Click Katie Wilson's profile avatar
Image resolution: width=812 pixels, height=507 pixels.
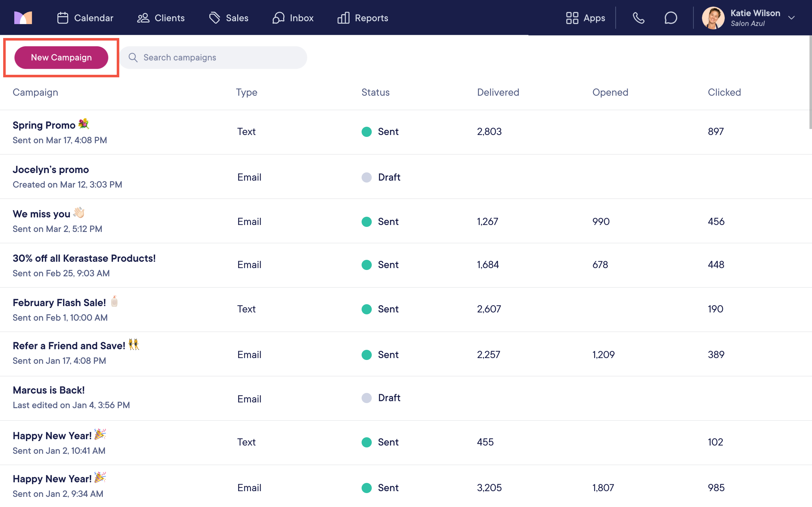[713, 18]
